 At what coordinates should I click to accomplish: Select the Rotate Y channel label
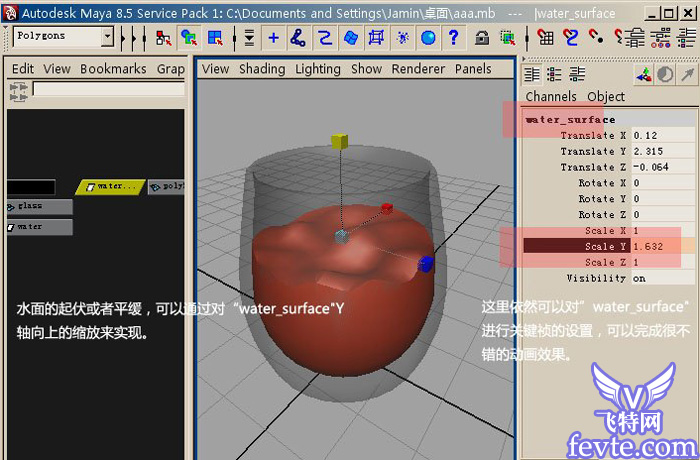click(602, 199)
